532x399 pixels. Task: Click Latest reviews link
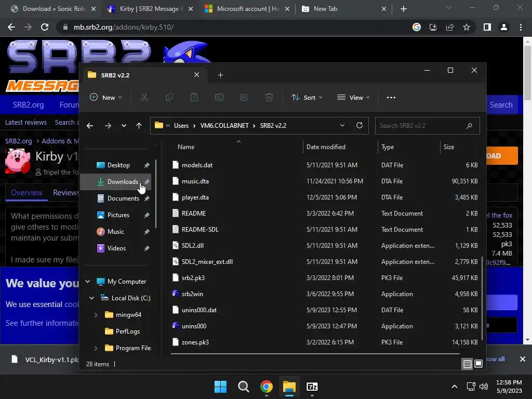pos(26,122)
